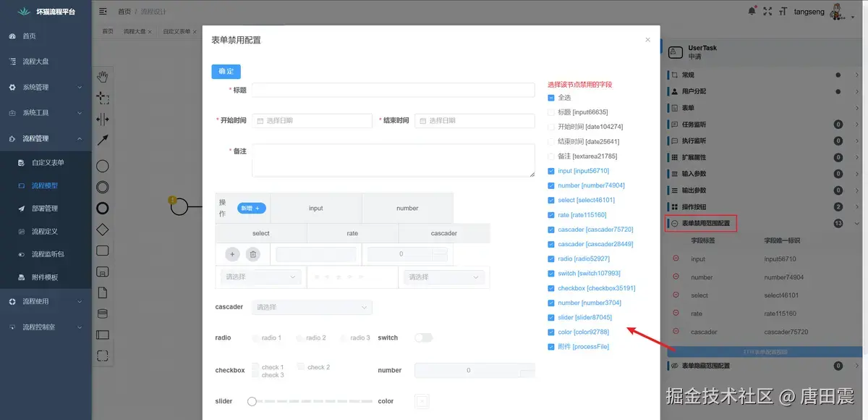Expand the 表单隐藏范围配置 section
This screenshot has width=868, height=420.
pyautogui.click(x=764, y=366)
